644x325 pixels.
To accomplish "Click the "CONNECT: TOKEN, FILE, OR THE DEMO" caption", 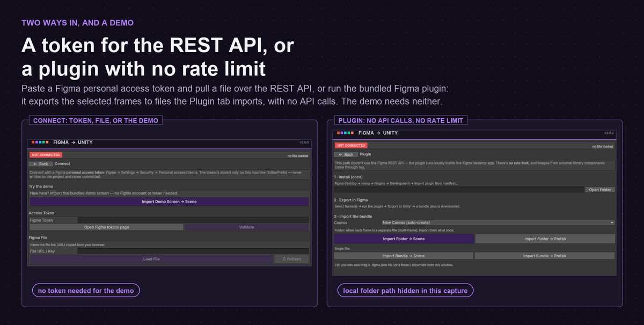I will 96,120.
